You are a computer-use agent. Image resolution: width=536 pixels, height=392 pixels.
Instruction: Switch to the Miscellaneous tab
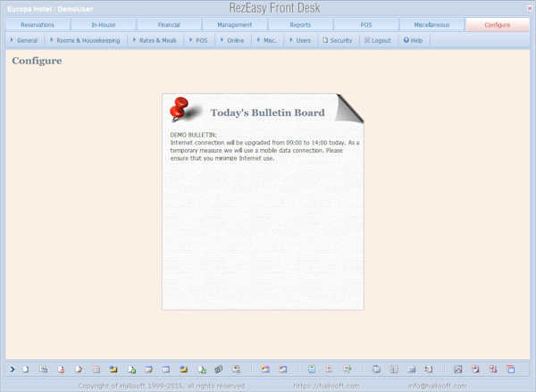431,25
